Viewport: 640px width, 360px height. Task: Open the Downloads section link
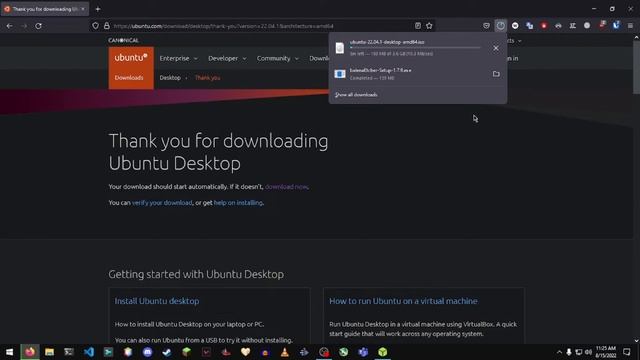click(129, 78)
